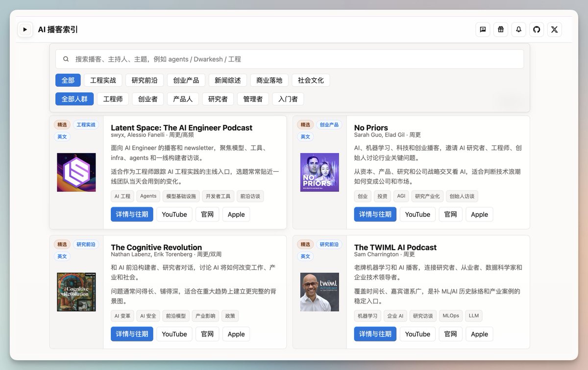Click The TWIML AI Podcast title
Viewport: 588px width, 370px height.
(395, 247)
